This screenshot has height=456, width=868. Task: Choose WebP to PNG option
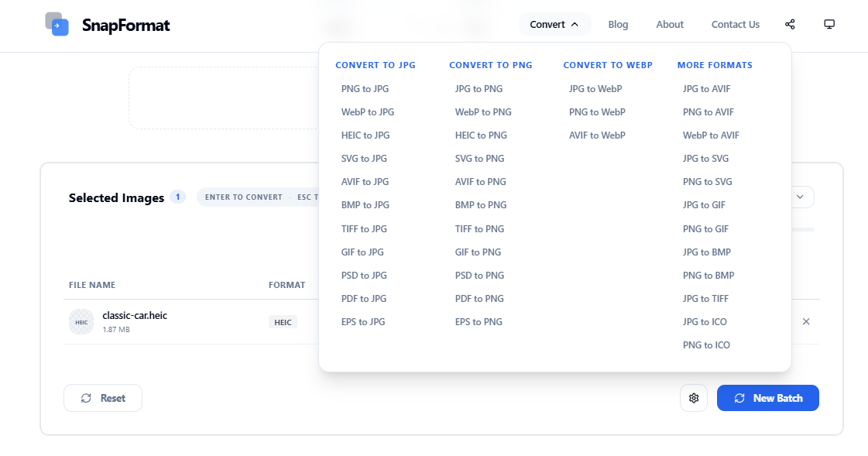(x=483, y=111)
